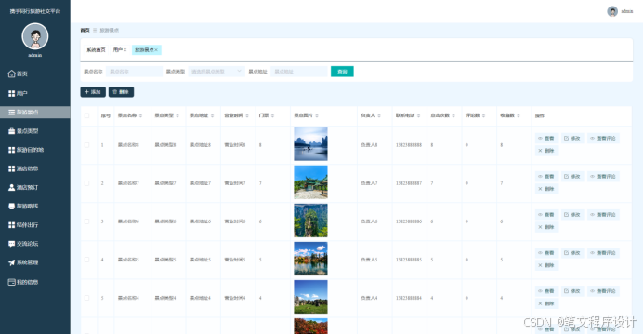Open 酒店信息 in the sidebar
The image size is (644, 335).
tap(35, 168)
